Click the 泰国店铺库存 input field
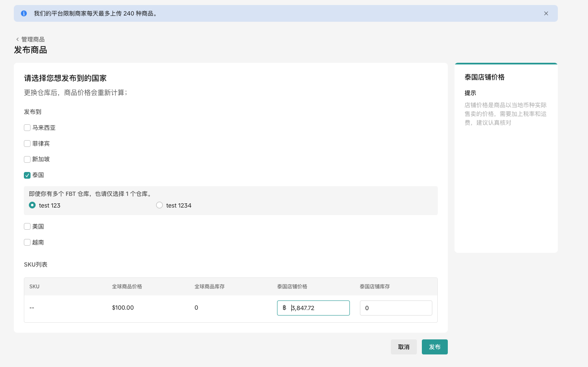588x367 pixels. [x=395, y=308]
